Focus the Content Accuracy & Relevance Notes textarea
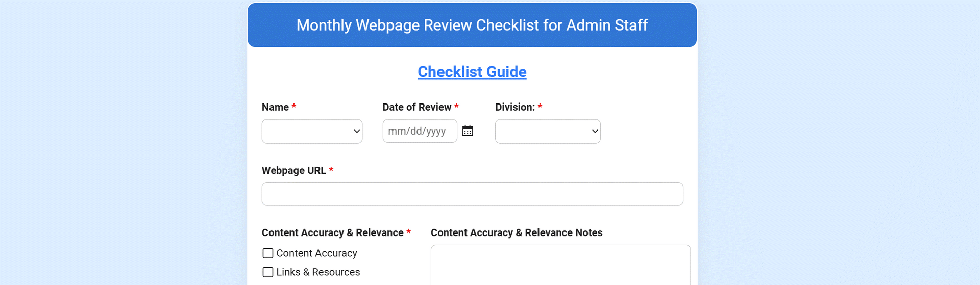The width and height of the screenshot is (980, 285). coord(560,265)
